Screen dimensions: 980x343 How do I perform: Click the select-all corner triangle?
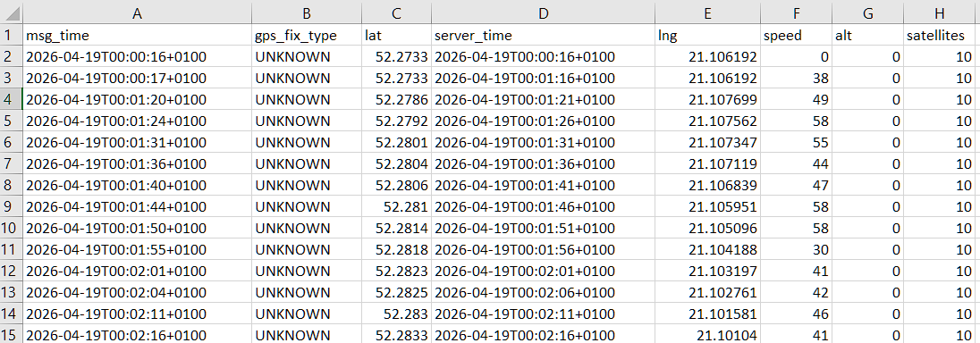[x=12, y=13]
